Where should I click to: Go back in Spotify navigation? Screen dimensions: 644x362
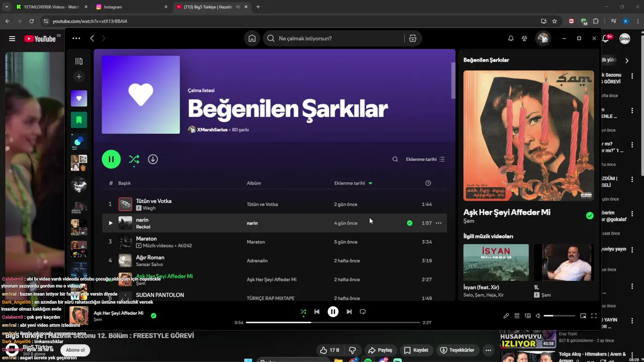pyautogui.click(x=92, y=38)
